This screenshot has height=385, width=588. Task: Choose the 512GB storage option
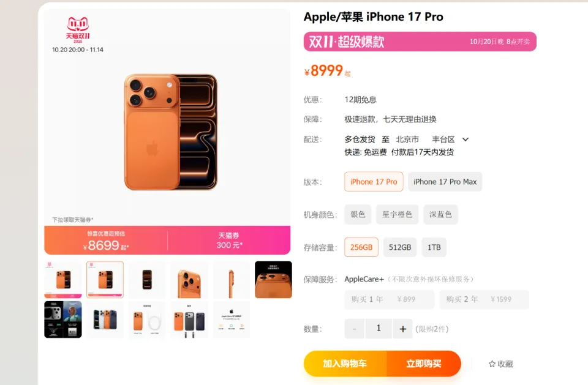pos(400,247)
